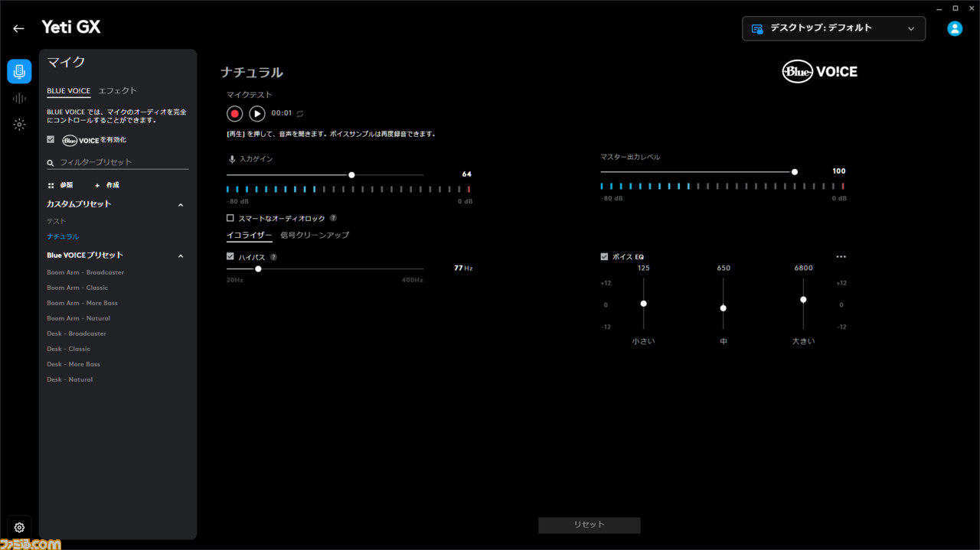Select the Desk - Natural preset

pos(70,379)
